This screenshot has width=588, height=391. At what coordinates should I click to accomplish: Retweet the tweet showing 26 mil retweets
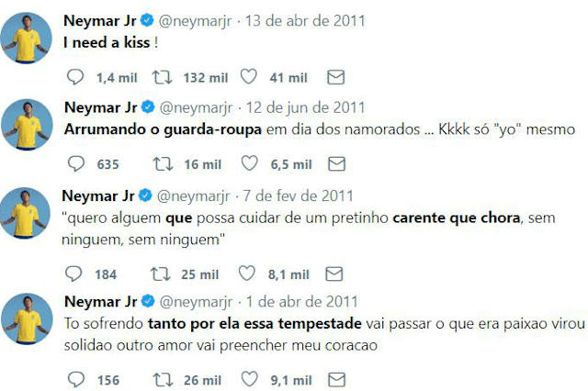click(x=163, y=380)
